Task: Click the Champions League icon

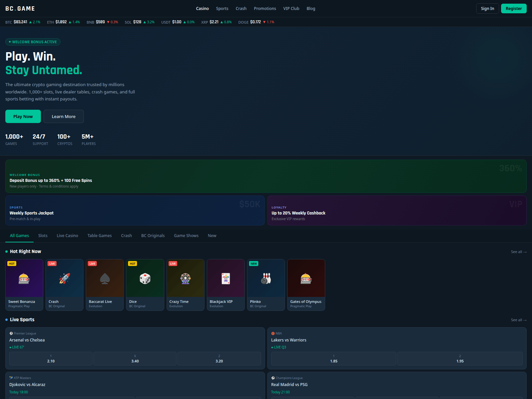Action: 273,378
